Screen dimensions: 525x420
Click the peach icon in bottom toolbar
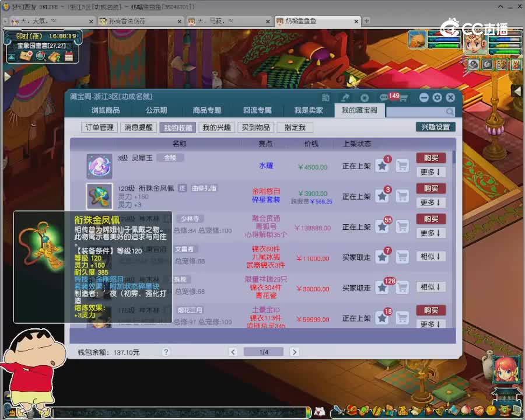click(x=466, y=411)
